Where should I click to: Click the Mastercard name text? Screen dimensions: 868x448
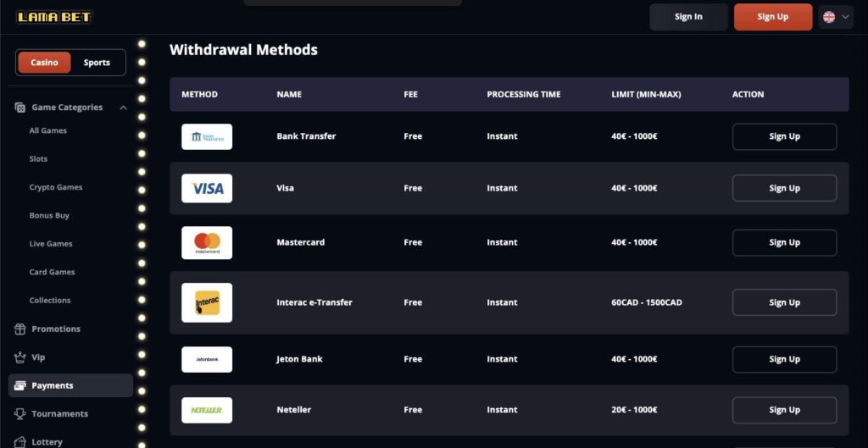tap(301, 242)
